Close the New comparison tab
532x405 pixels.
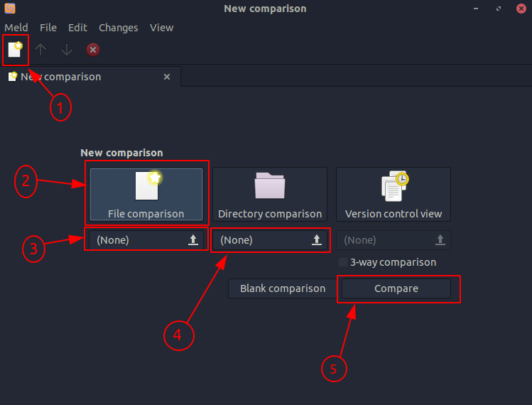167,77
